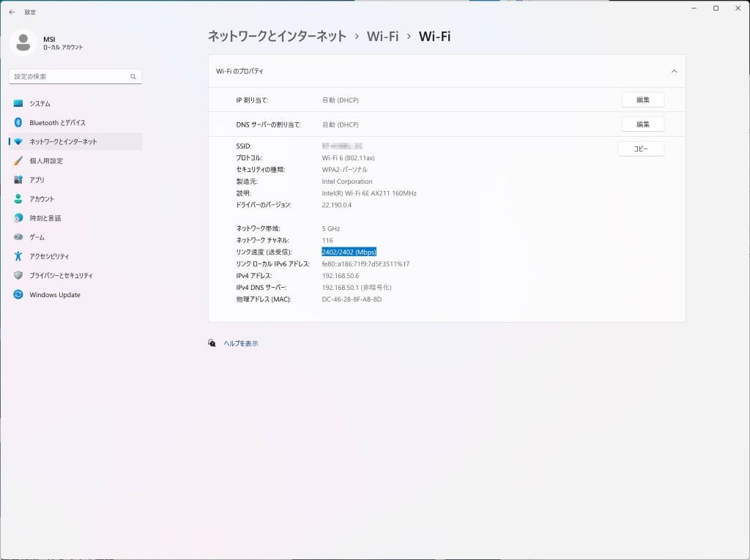Open Windows Update page
Image resolution: width=750 pixels, height=560 pixels.
pos(75,294)
